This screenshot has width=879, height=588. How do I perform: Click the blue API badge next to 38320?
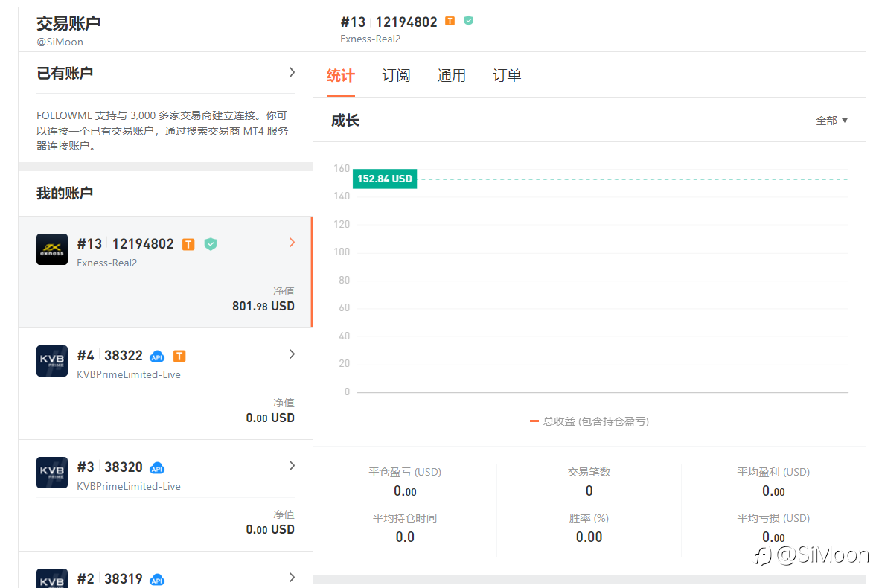[x=158, y=467]
